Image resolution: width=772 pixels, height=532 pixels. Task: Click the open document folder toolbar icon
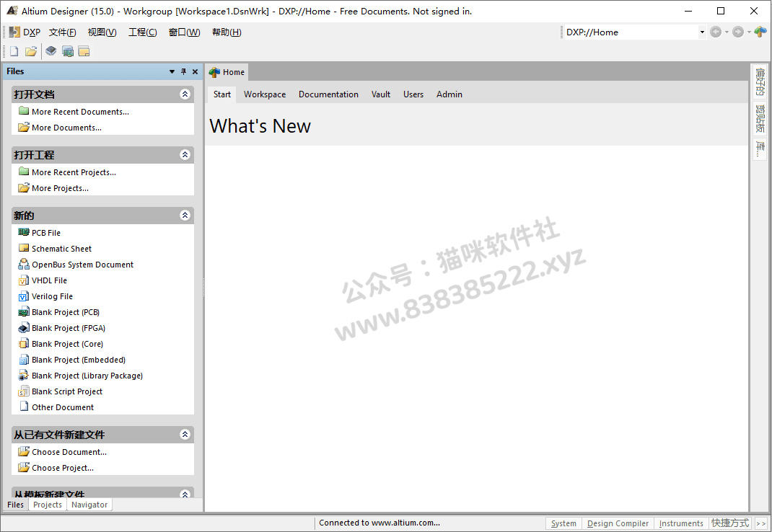click(x=31, y=51)
